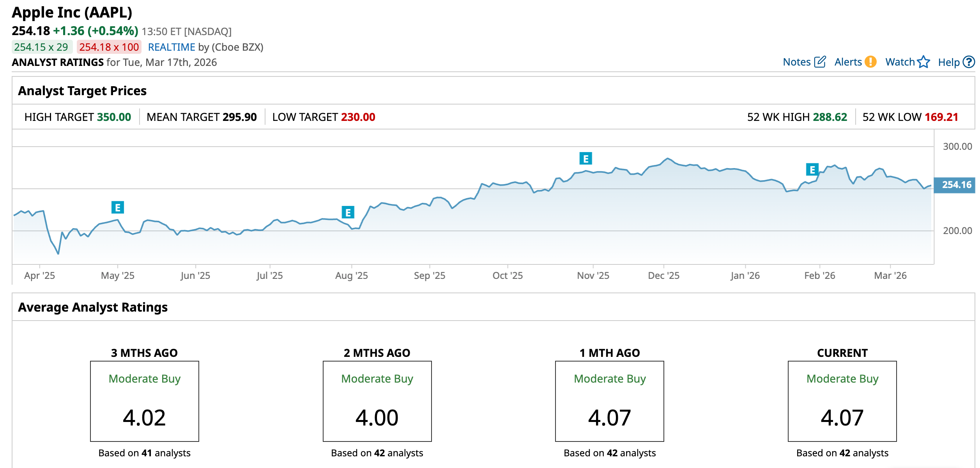Image resolution: width=980 pixels, height=468 pixels.
Task: Select the 2 MTHS AGO rating box
Action: tap(377, 401)
